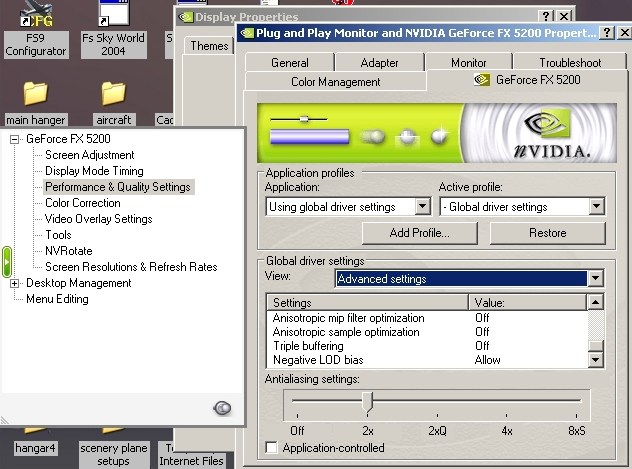Image resolution: width=632 pixels, height=469 pixels.
Task: Click the green flyout handle on the left edge
Action: click(6, 263)
